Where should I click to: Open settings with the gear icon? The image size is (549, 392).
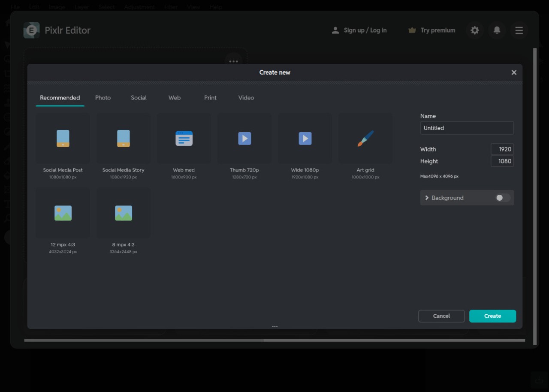pos(474,30)
